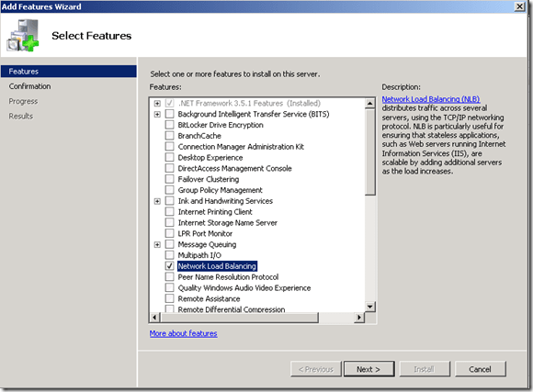Go to the Confirmation step
The image size is (533, 392).
30,86
